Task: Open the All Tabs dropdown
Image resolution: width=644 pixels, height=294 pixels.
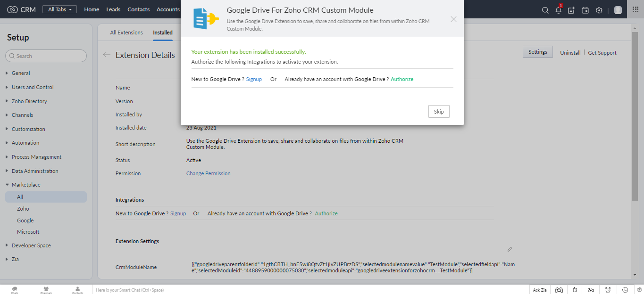Action: pos(59,9)
